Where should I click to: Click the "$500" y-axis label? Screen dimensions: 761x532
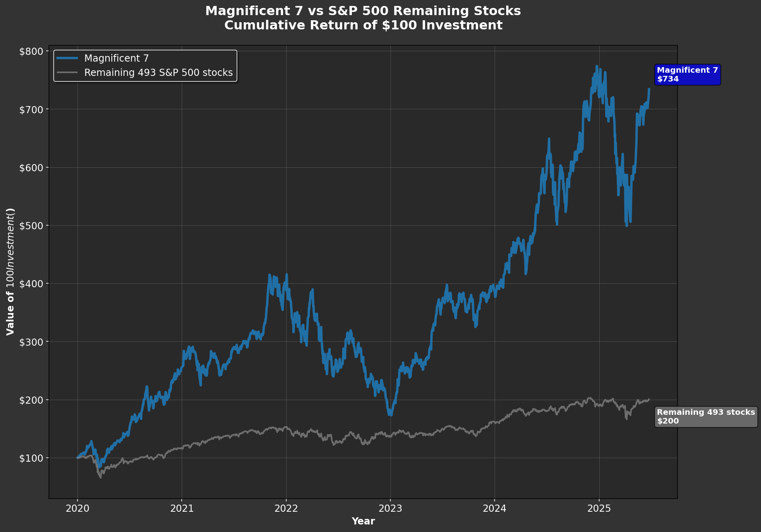(31, 226)
